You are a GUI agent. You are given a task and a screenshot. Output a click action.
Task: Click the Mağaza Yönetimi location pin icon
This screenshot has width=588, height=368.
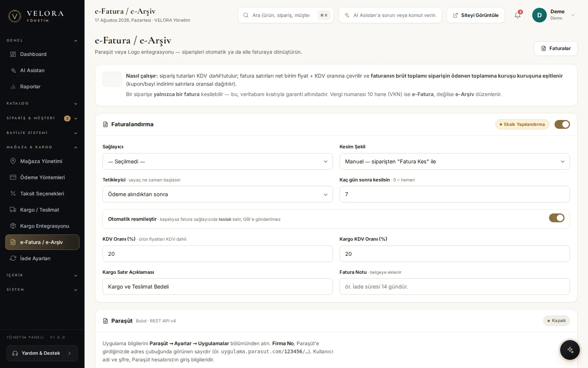(x=13, y=161)
